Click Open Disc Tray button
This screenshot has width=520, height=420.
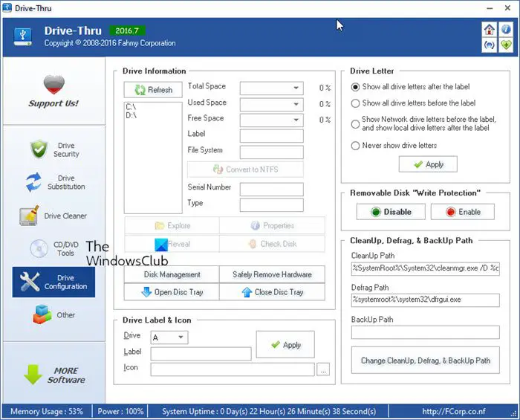172,292
